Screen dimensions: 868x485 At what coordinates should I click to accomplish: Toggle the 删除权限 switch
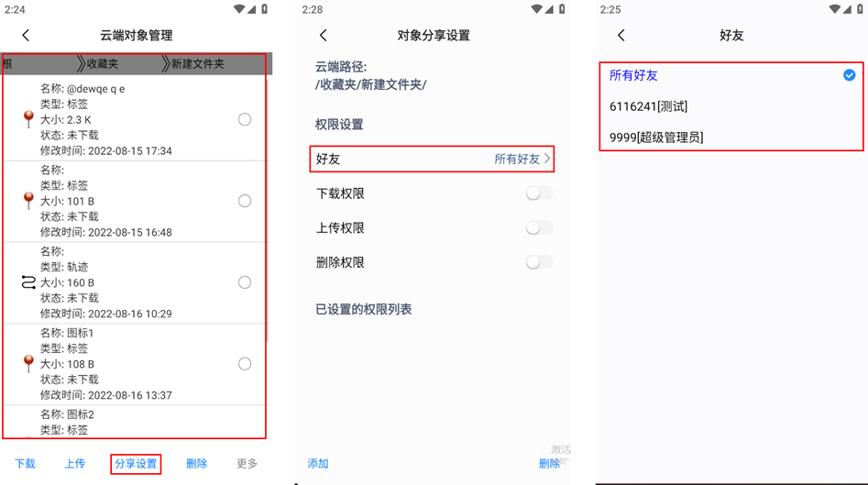pyautogui.click(x=539, y=262)
